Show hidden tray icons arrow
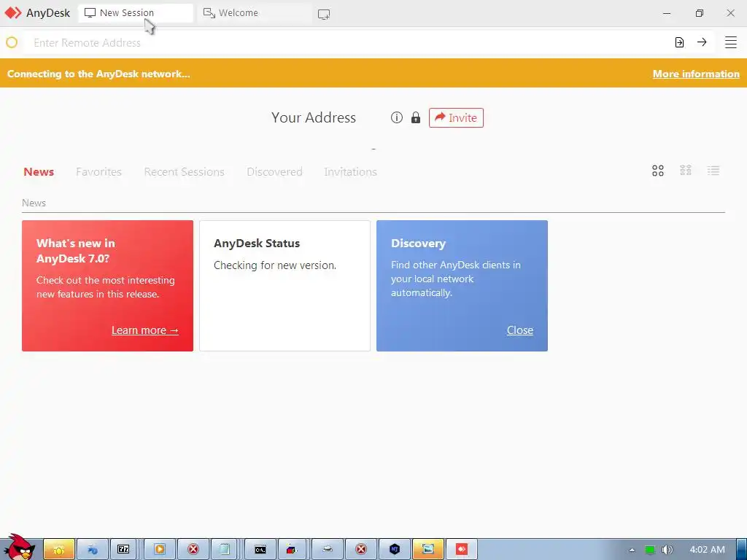The height and width of the screenshot is (560, 747). [632, 550]
